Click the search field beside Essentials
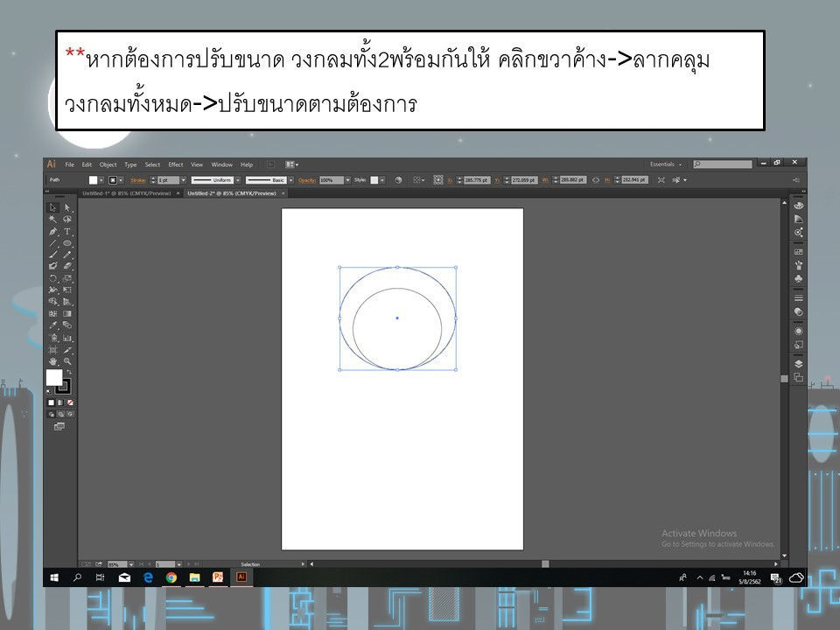840x630 pixels. (723, 164)
